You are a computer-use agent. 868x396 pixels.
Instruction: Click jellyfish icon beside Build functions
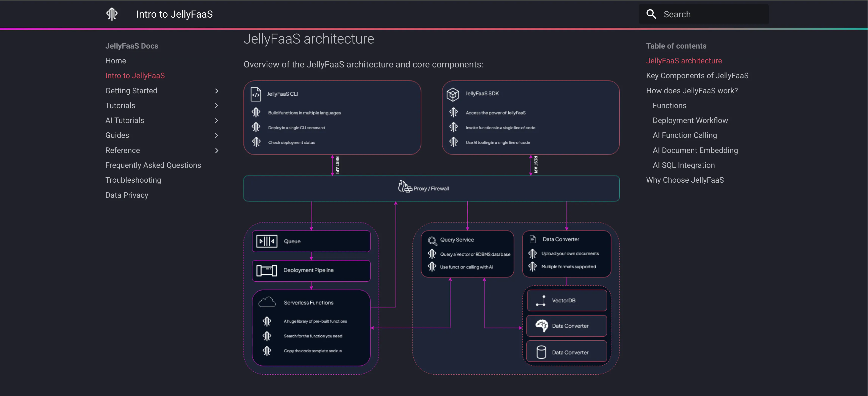pyautogui.click(x=256, y=112)
